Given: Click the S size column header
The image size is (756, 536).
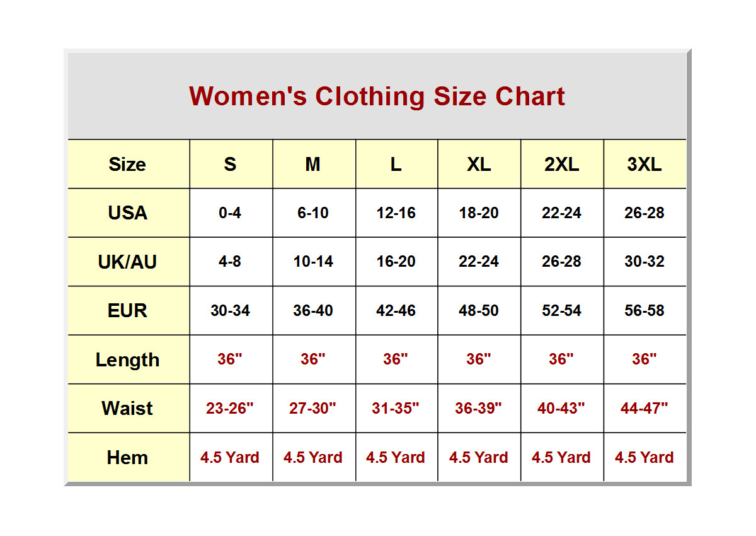Looking at the screenshot, I should 230,165.
